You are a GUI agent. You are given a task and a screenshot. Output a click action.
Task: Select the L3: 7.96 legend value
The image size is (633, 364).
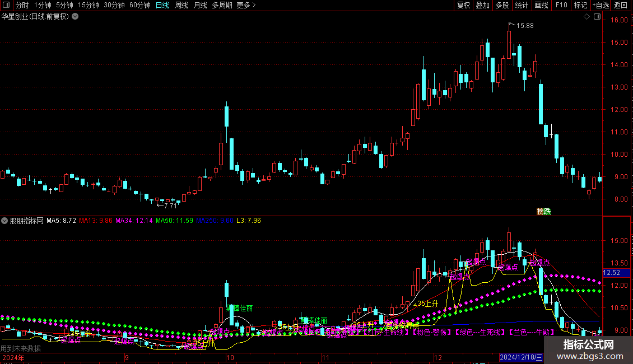(249, 221)
